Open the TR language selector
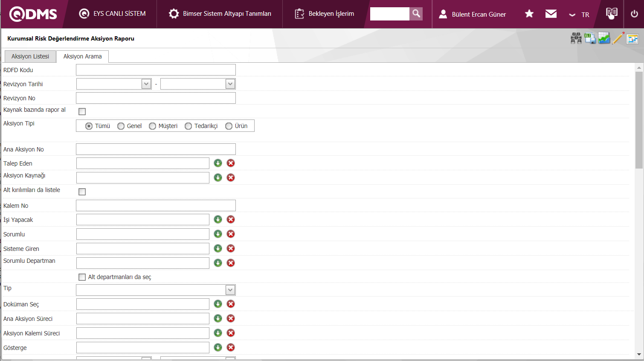Screen dimensions: 644x361 (x=579, y=15)
